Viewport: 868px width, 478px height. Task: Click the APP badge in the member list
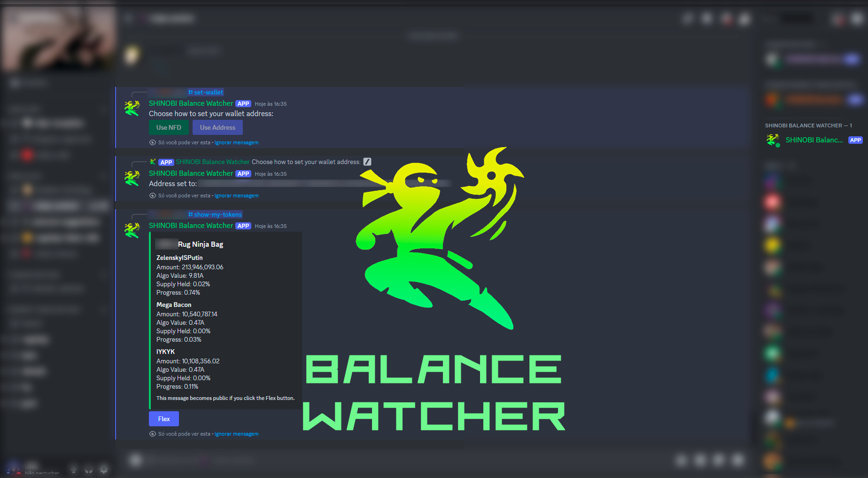click(855, 140)
